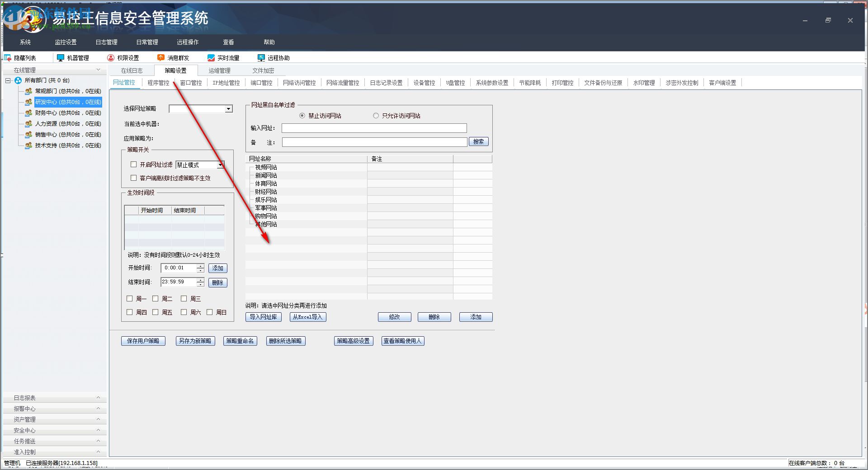Viewport: 868px width, 470px height.
Task: Open 机器管理 monitor icon
Action: coord(60,58)
